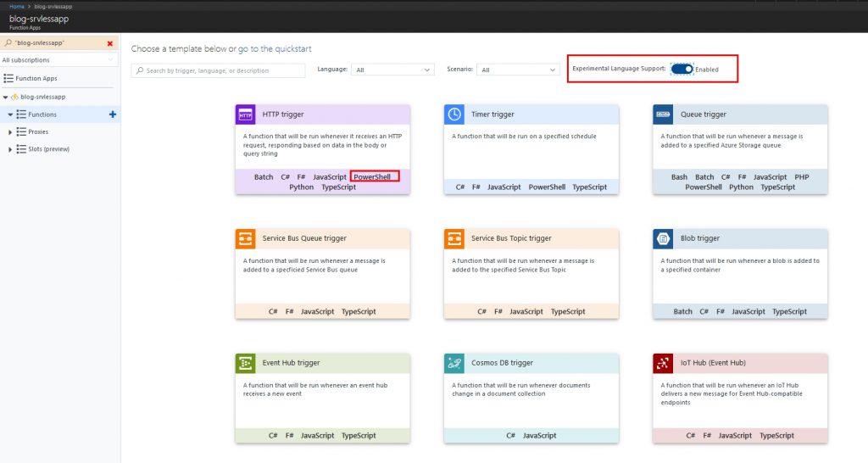The width and height of the screenshot is (868, 463).
Task: Click the Cosmos DB trigger card title
Action: [x=502, y=363]
